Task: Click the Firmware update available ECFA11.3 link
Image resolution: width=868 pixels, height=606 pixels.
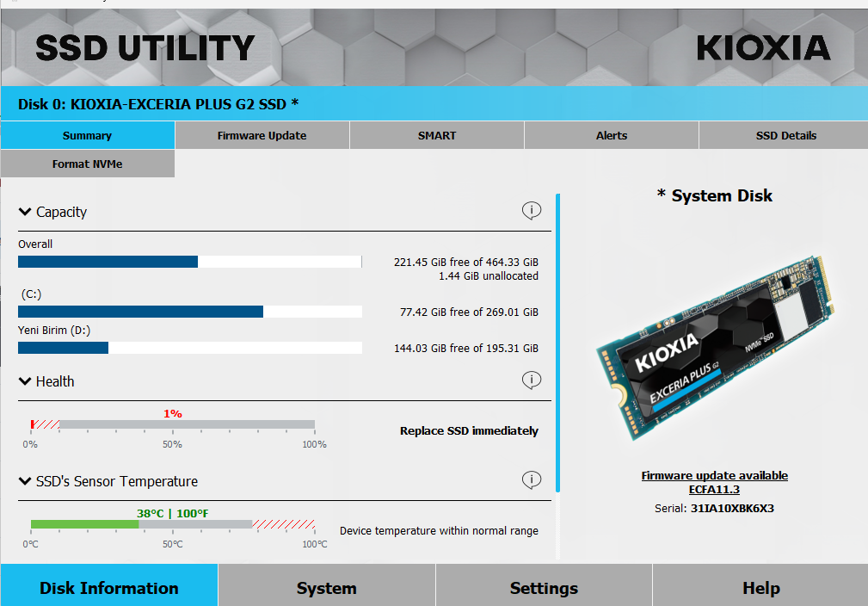Action: coord(714,482)
